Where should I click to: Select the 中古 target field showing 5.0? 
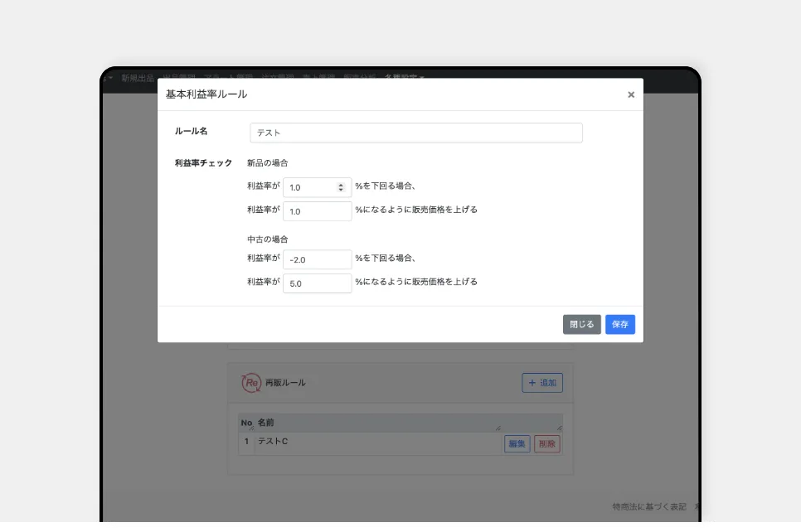coord(317,283)
